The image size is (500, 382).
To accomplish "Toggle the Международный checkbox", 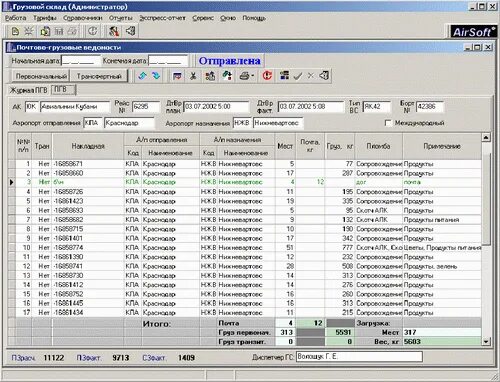I will [388, 123].
